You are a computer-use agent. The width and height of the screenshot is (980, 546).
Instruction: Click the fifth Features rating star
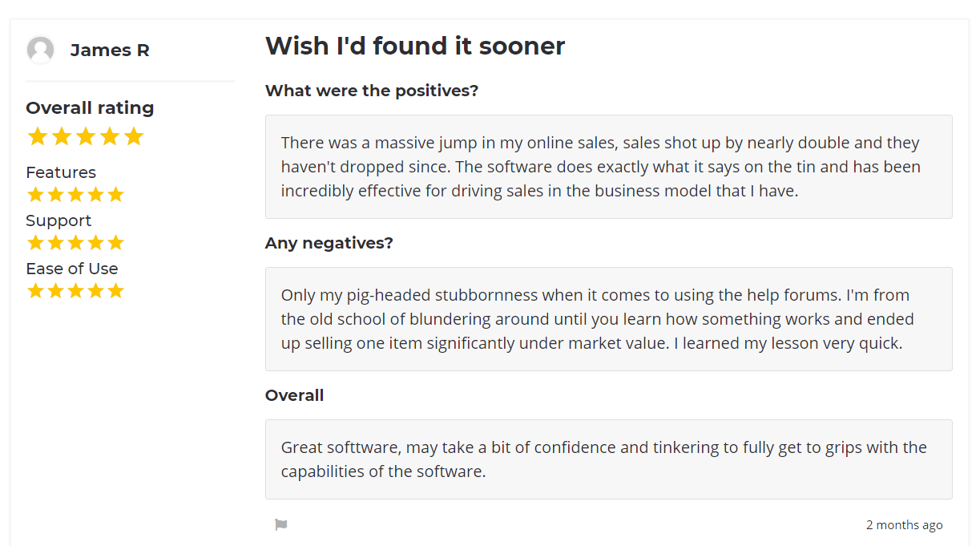pyautogui.click(x=115, y=194)
